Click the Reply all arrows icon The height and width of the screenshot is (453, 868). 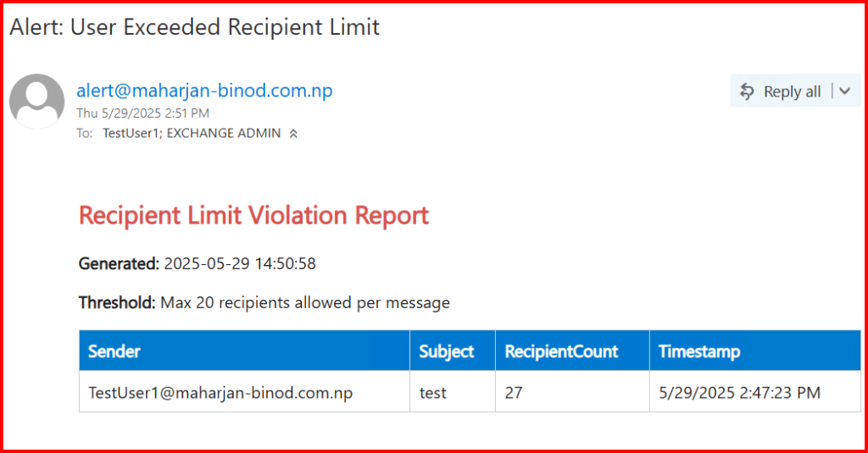pyautogui.click(x=747, y=91)
